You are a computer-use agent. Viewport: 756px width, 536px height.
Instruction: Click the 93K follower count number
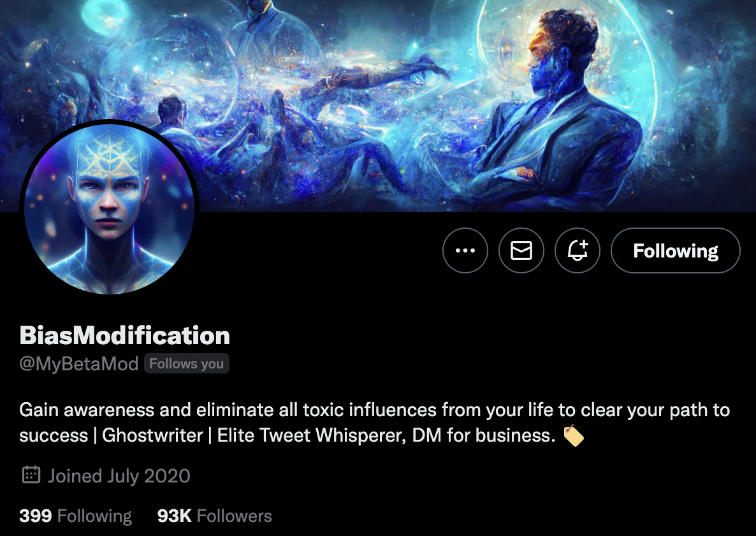[174, 516]
